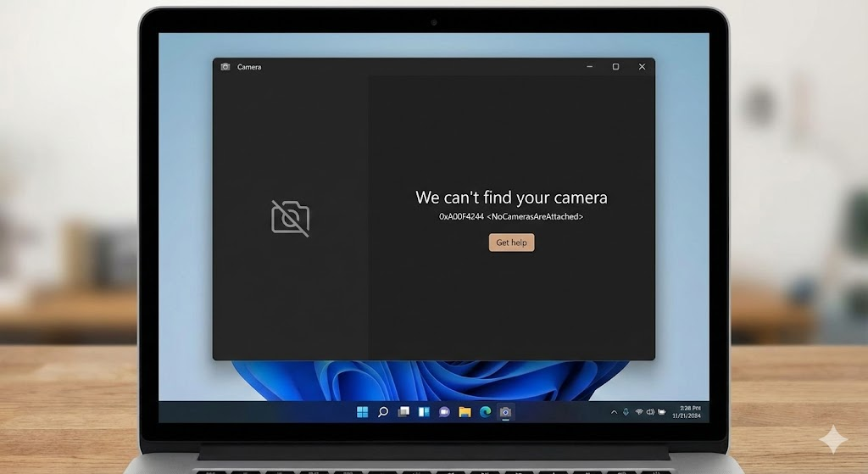Maximize the Camera window

[615, 67]
